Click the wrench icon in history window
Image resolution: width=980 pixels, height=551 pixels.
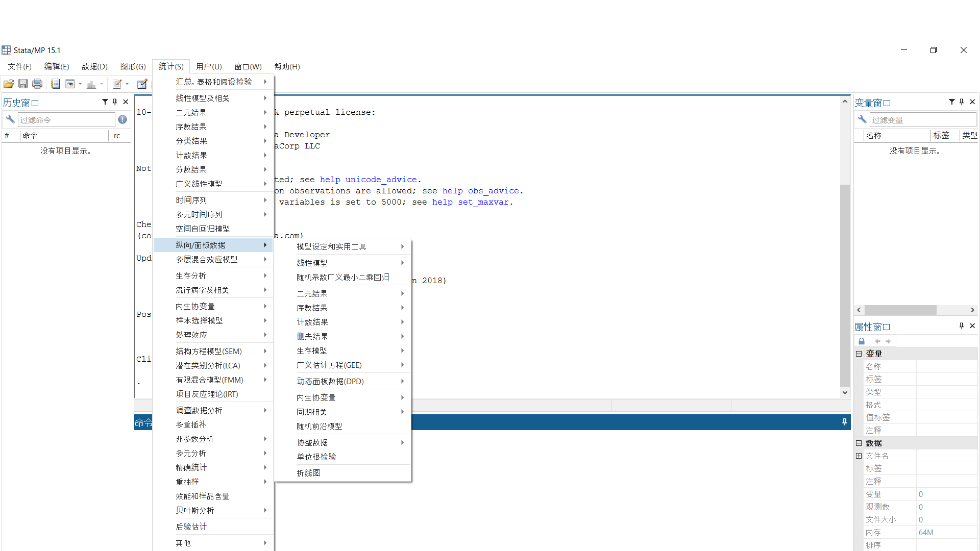pyautogui.click(x=10, y=119)
